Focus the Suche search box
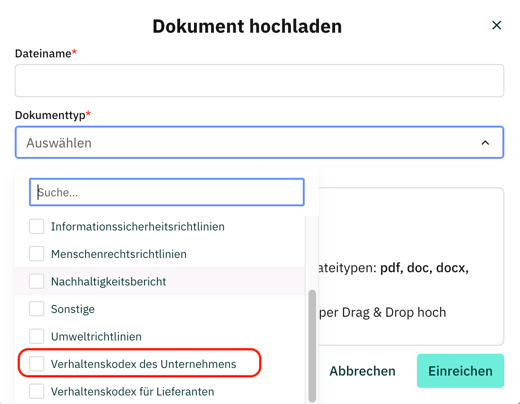 (x=167, y=192)
